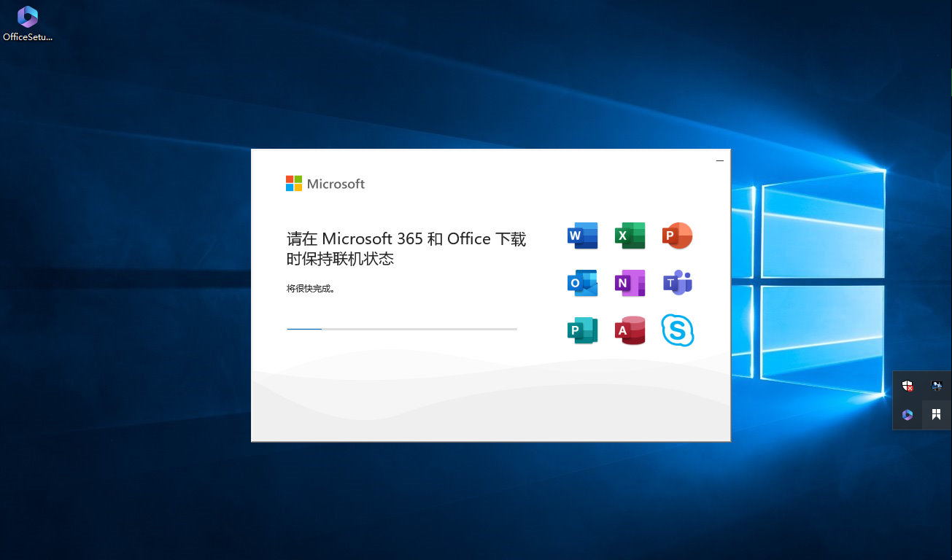Click the Microsoft Teams icon
The image size is (952, 560).
[x=677, y=283]
